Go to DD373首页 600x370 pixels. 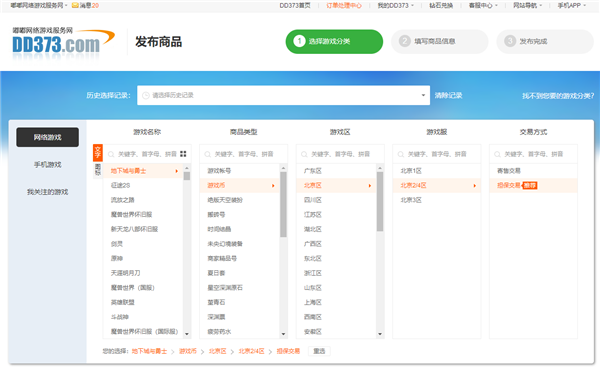click(295, 5)
